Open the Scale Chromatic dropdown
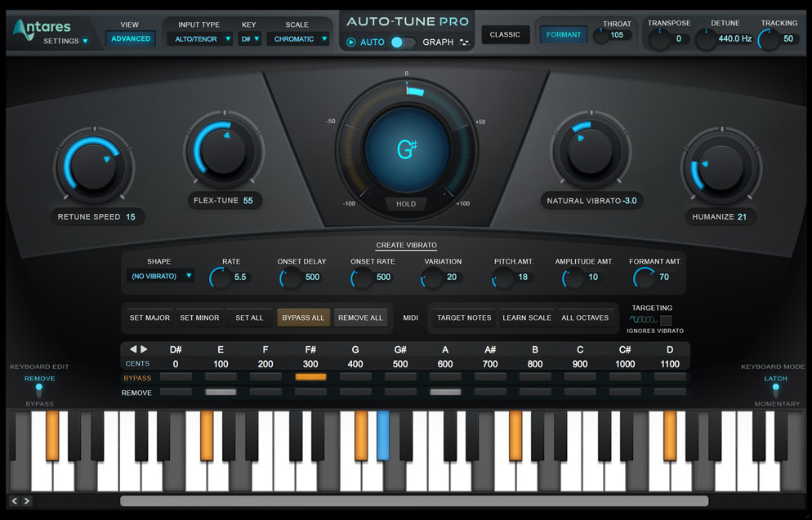The image size is (812, 520). [x=298, y=39]
